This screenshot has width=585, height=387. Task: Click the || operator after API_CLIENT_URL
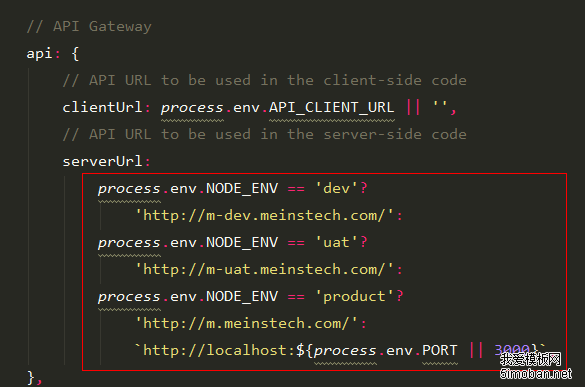coord(413,107)
